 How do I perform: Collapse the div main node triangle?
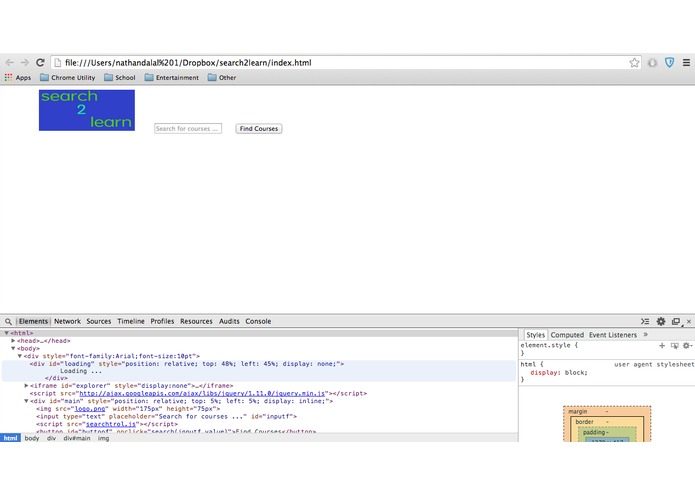pos(26,401)
